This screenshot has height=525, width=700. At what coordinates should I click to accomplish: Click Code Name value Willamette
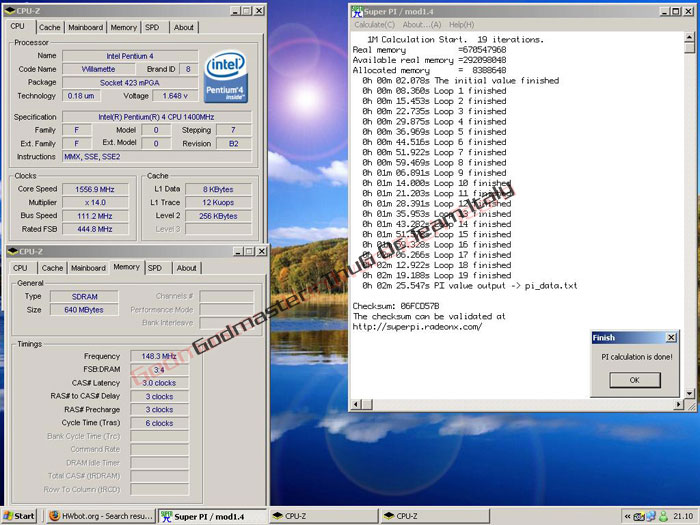[98, 69]
